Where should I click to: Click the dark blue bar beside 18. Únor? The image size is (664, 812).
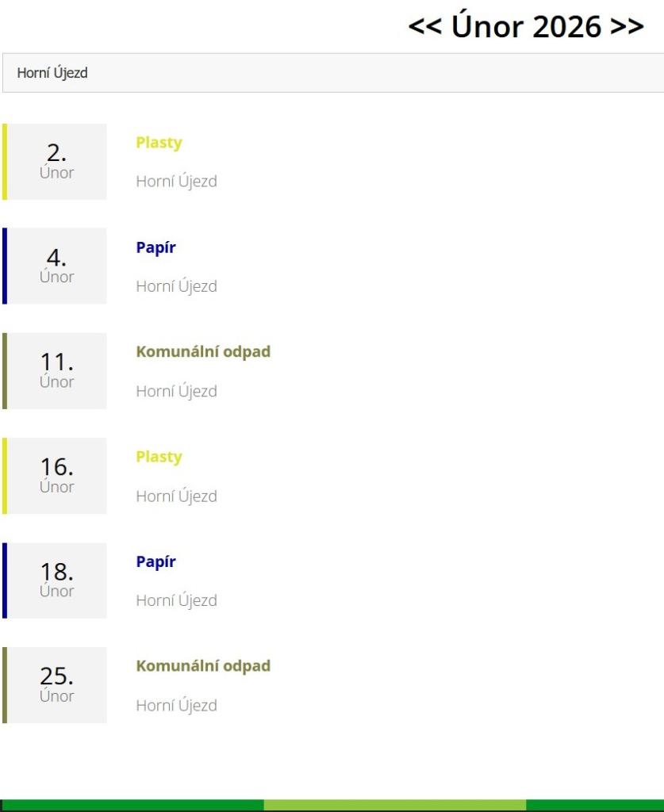click(5, 580)
